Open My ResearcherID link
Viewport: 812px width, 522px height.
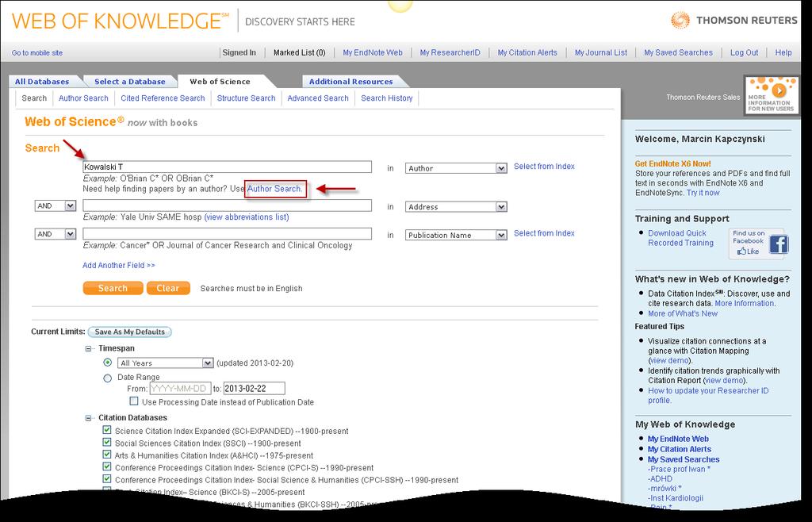pyautogui.click(x=450, y=52)
